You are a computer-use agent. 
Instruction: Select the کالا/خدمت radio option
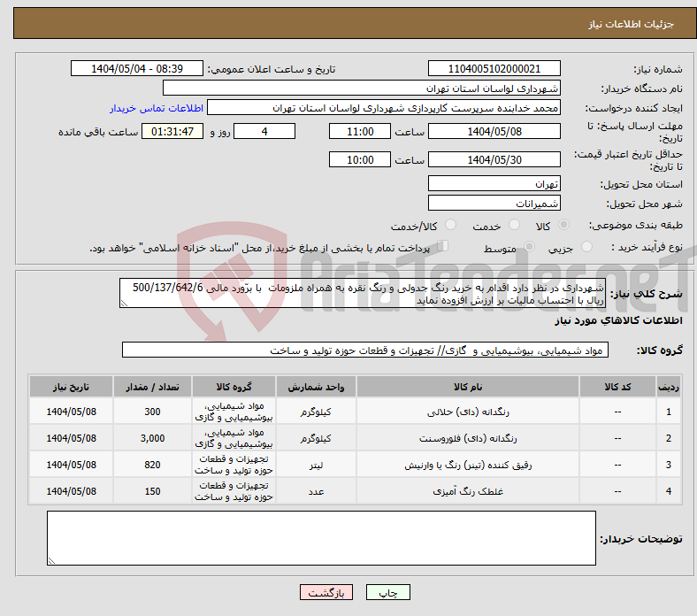450,227
